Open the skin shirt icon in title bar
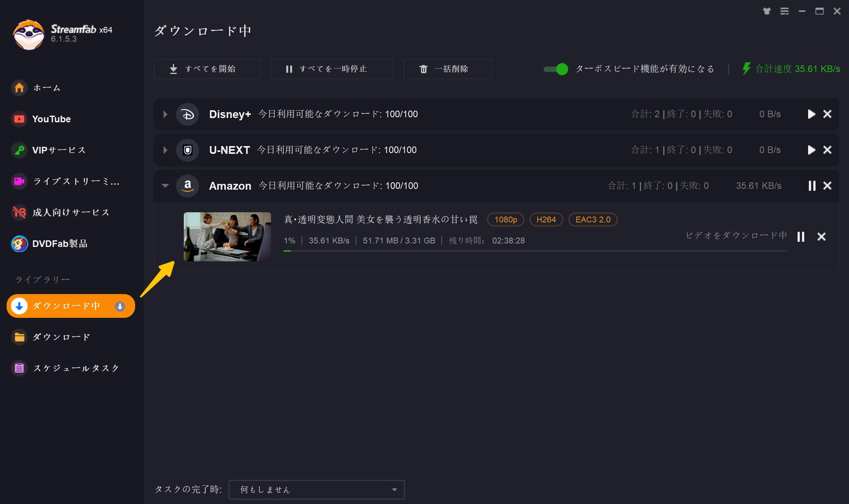The height and width of the screenshot is (504, 849). 767,11
